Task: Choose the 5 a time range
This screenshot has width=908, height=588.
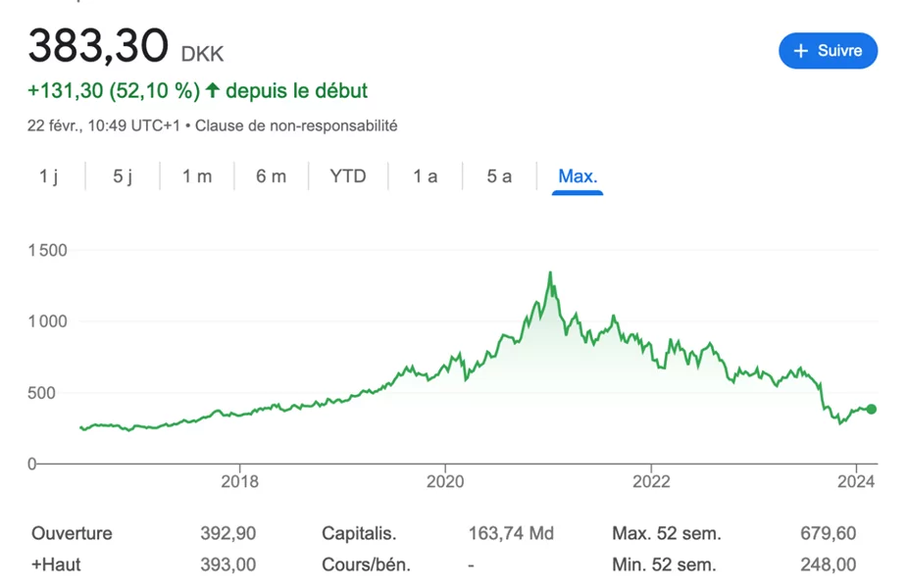Action: (x=499, y=176)
